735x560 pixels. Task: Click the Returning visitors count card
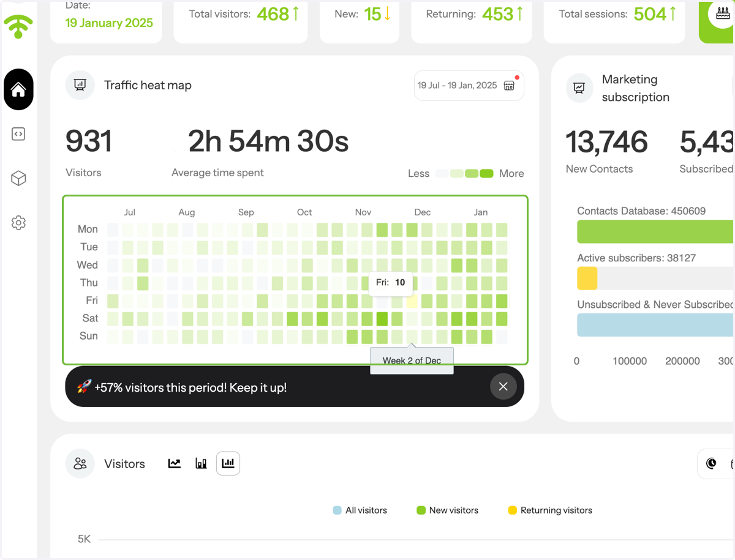pyautogui.click(x=472, y=21)
